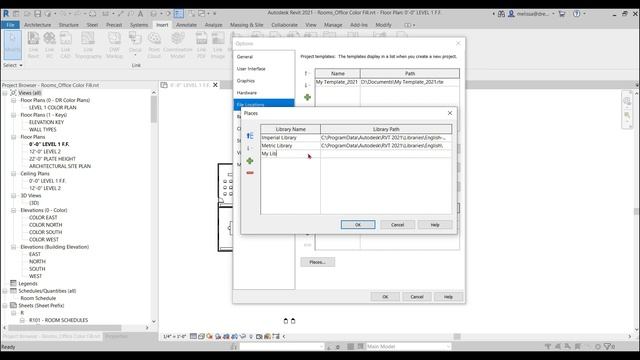Collapse Floor Plans (1 - Keys) node
This screenshot has width=640, height=360.
(x=13, y=115)
